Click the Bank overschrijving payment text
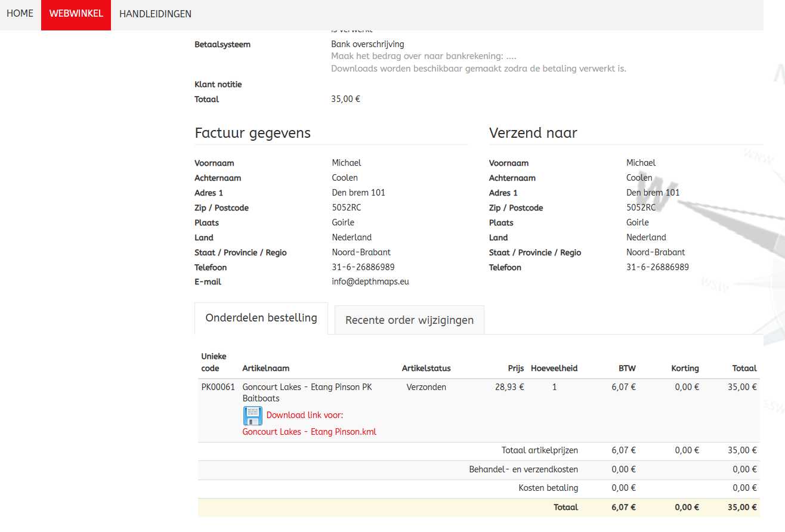The image size is (785, 532). click(367, 44)
